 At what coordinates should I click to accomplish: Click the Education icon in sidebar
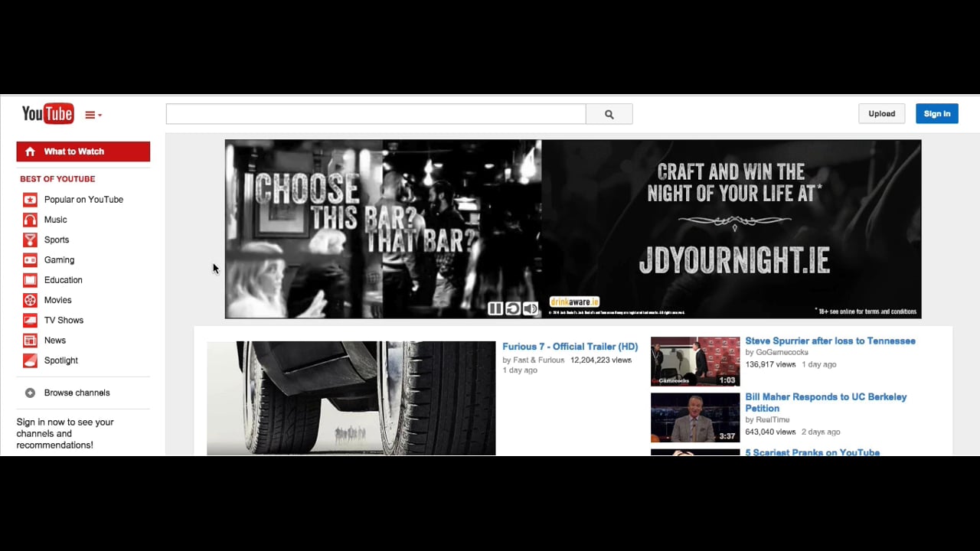(30, 280)
